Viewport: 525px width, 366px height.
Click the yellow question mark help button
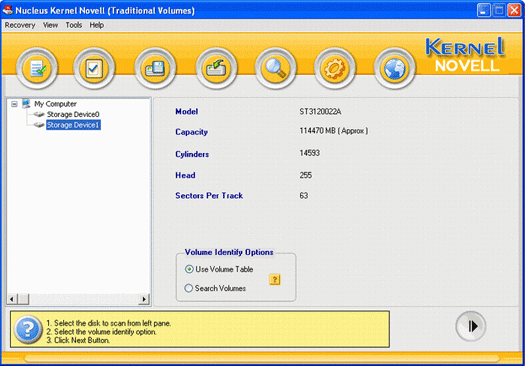click(275, 279)
